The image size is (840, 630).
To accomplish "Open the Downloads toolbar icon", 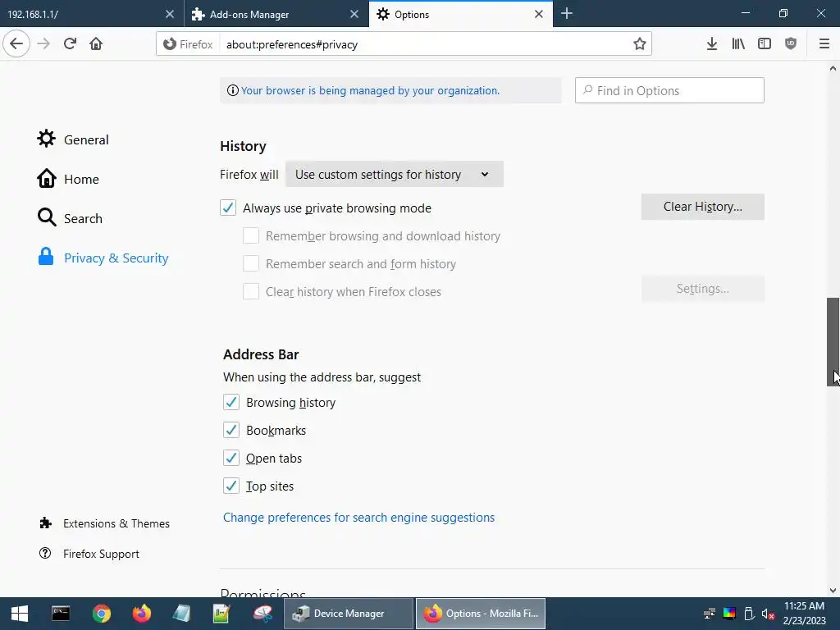I will (711, 44).
